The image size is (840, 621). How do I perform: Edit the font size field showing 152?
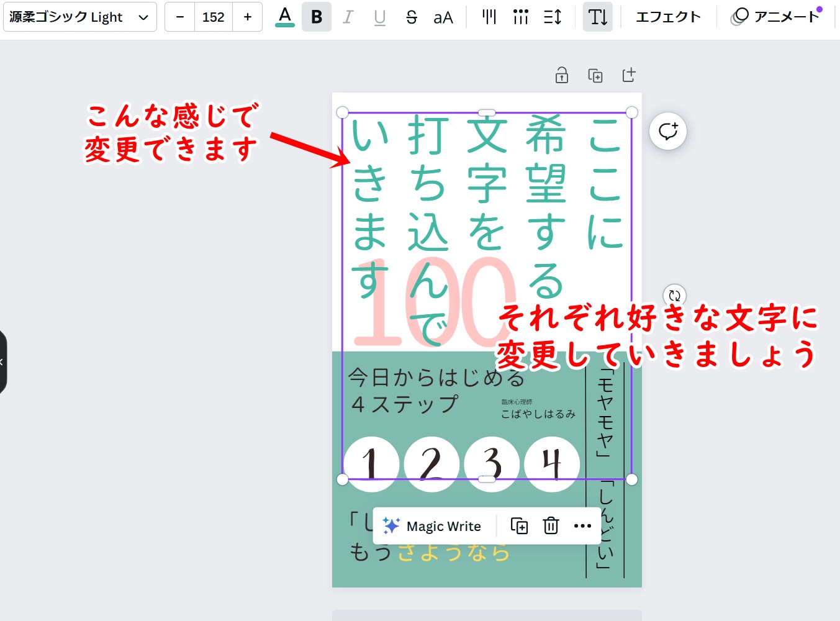click(x=214, y=17)
